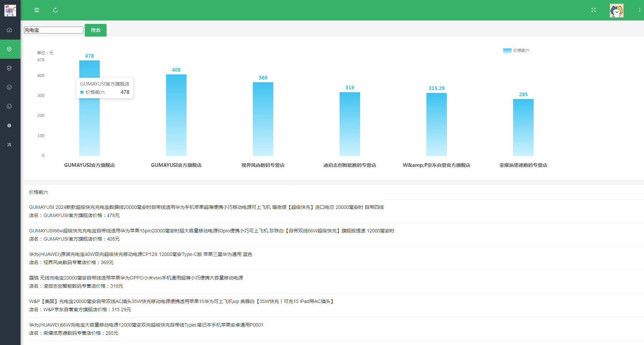Refresh the page with the reload icon
644x345 pixels.
pos(55,10)
